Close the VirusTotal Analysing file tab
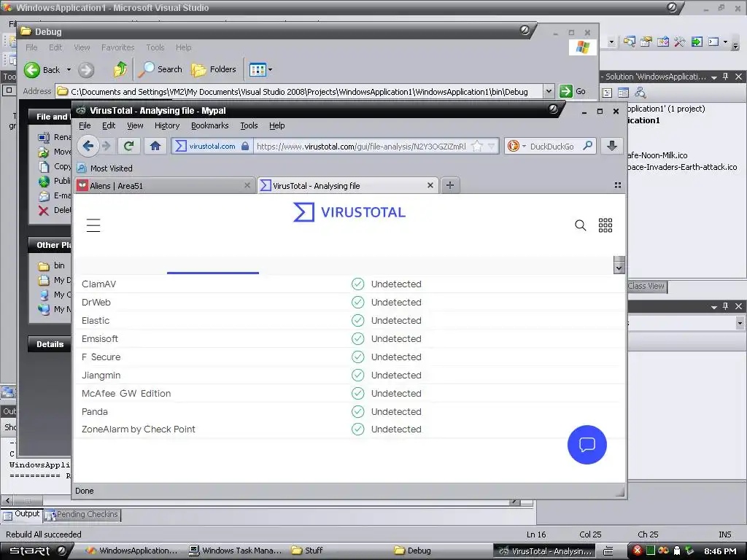This screenshot has width=747, height=560. (x=430, y=185)
